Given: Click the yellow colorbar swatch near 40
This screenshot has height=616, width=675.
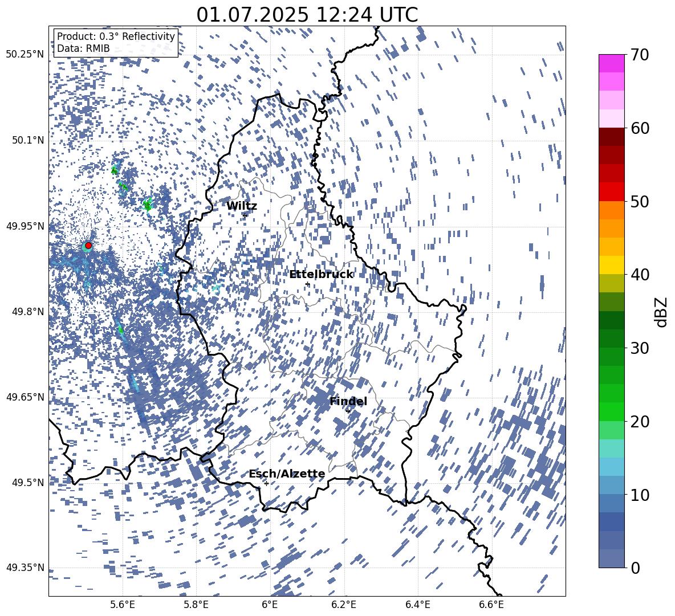Looking at the screenshot, I should tap(611, 266).
